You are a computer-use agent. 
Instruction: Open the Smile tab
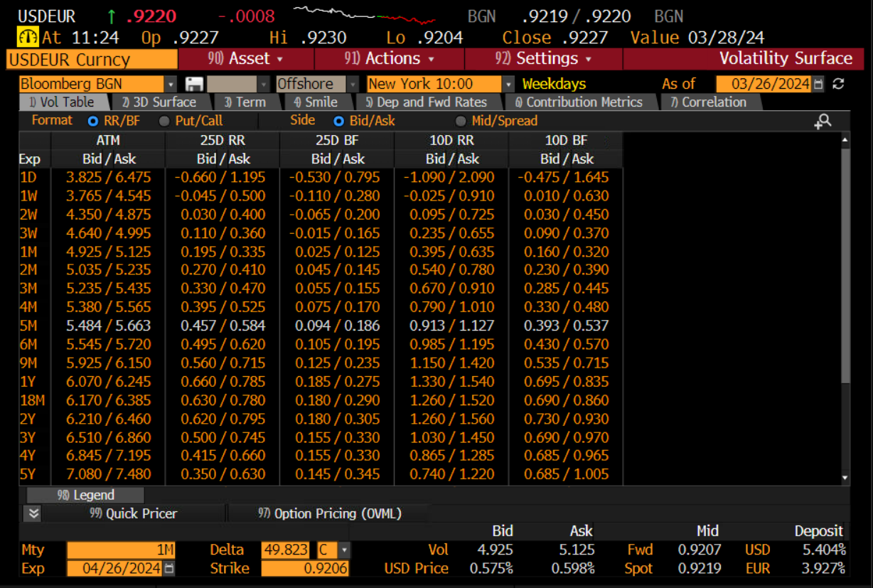pyautogui.click(x=315, y=102)
